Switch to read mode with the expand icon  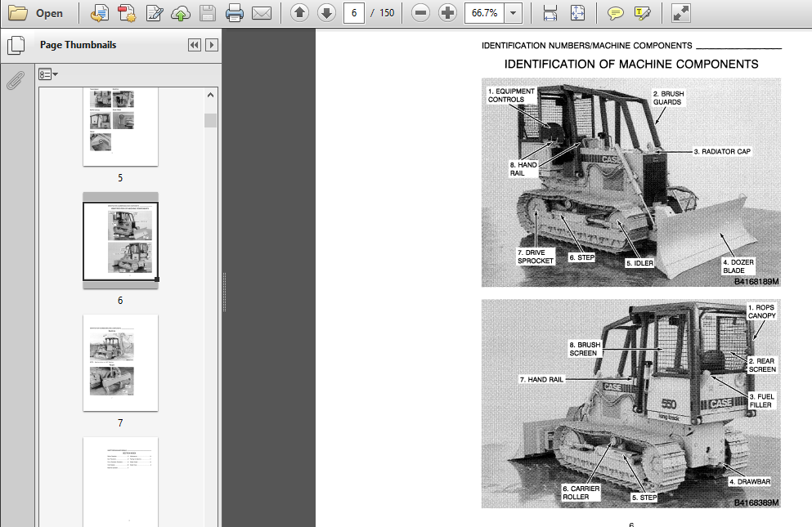point(680,13)
